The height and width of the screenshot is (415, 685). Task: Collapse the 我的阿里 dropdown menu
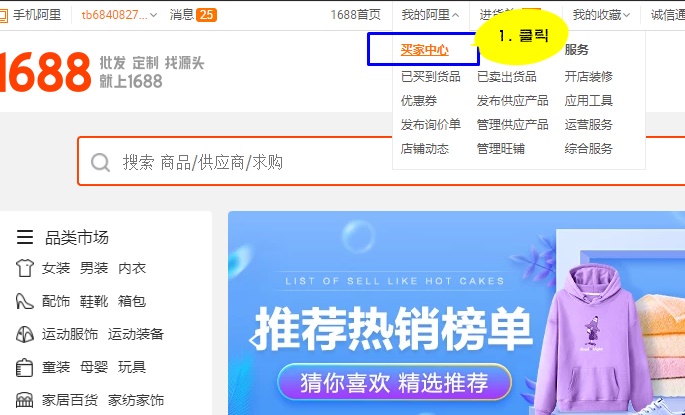click(x=430, y=15)
